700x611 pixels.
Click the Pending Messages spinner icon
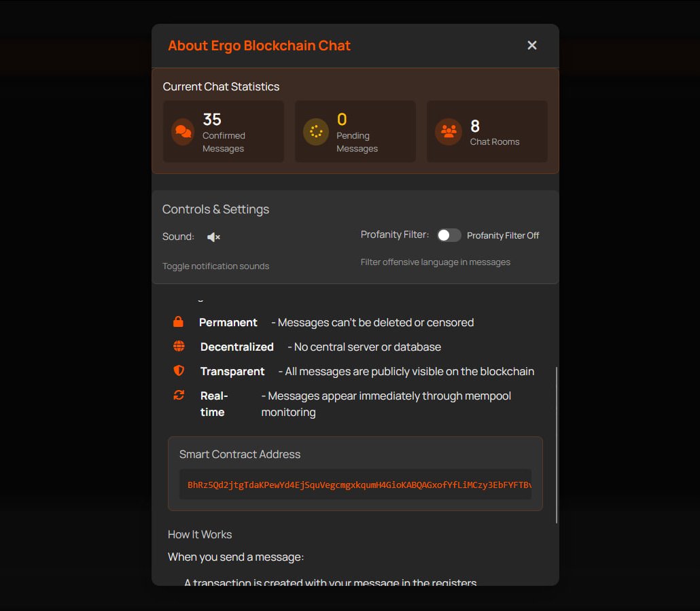tap(316, 132)
